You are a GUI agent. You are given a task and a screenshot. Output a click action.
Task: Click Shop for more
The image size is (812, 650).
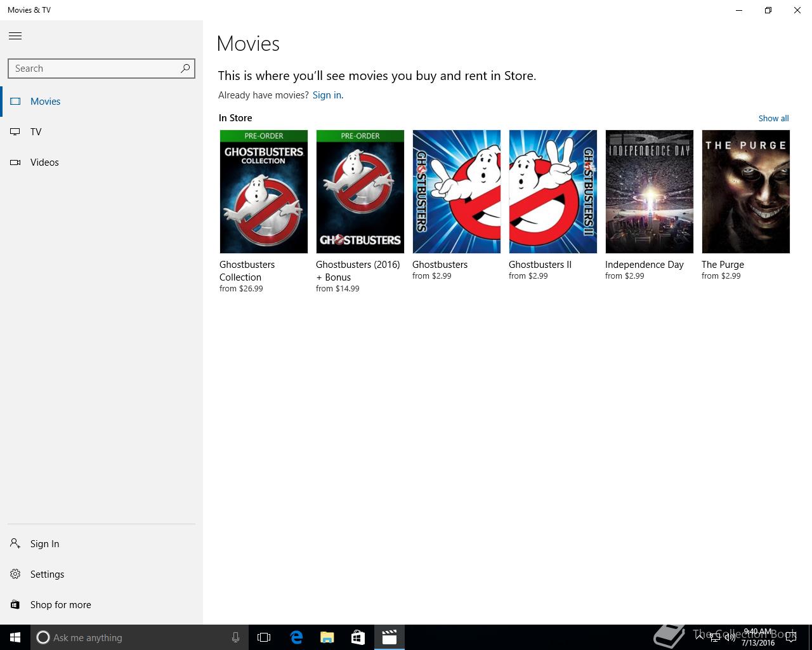coord(101,605)
